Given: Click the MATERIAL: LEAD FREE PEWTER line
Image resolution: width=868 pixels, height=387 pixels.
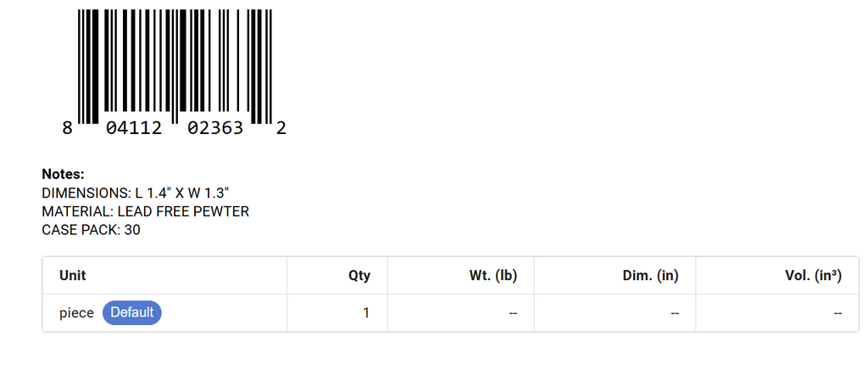Looking at the screenshot, I should coord(146,211).
